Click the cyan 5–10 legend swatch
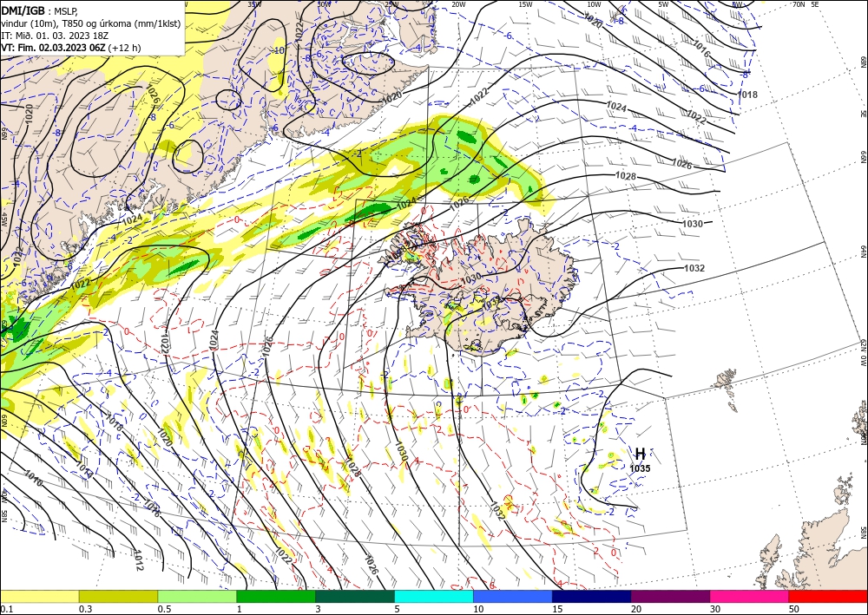The height and width of the screenshot is (615, 868). 434,596
